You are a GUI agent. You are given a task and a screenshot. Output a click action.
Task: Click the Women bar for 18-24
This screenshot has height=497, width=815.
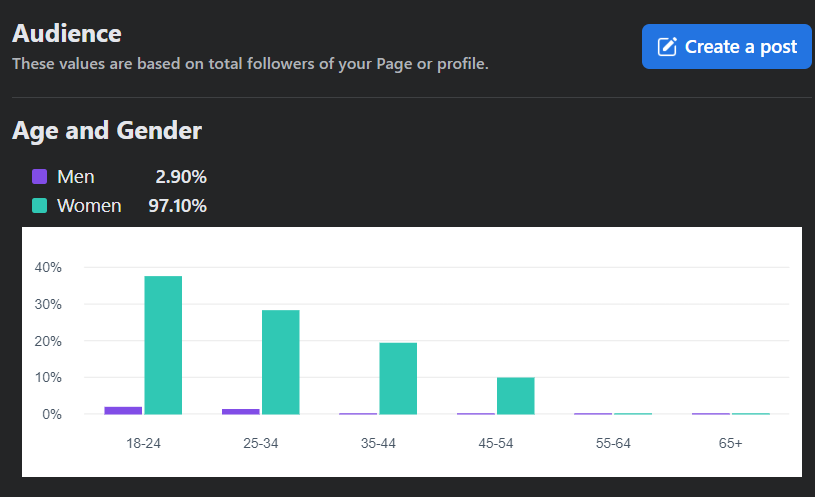click(x=163, y=345)
